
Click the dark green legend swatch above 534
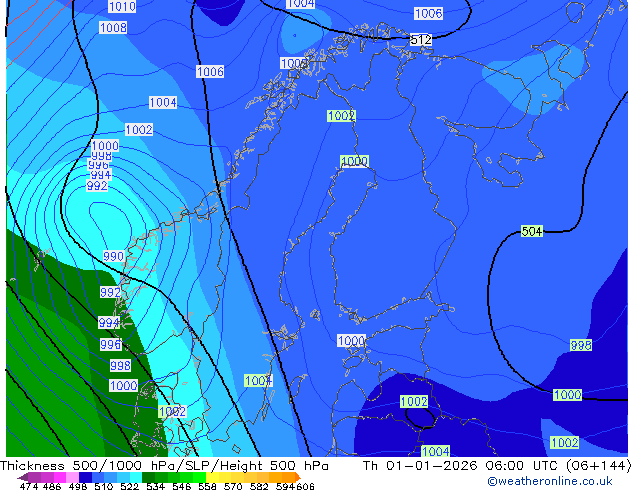[149, 477]
